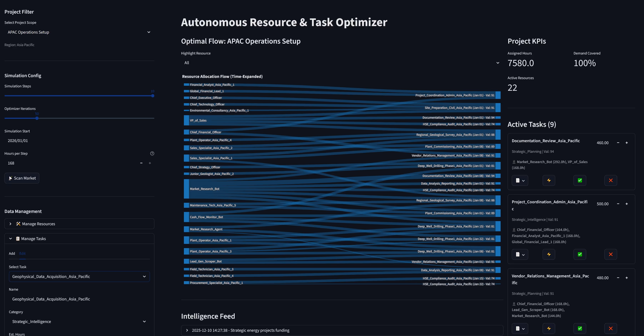644x336 pixels.
Task: Click green checkmark on Vendor_Relations_Management card
Action: tap(580, 328)
